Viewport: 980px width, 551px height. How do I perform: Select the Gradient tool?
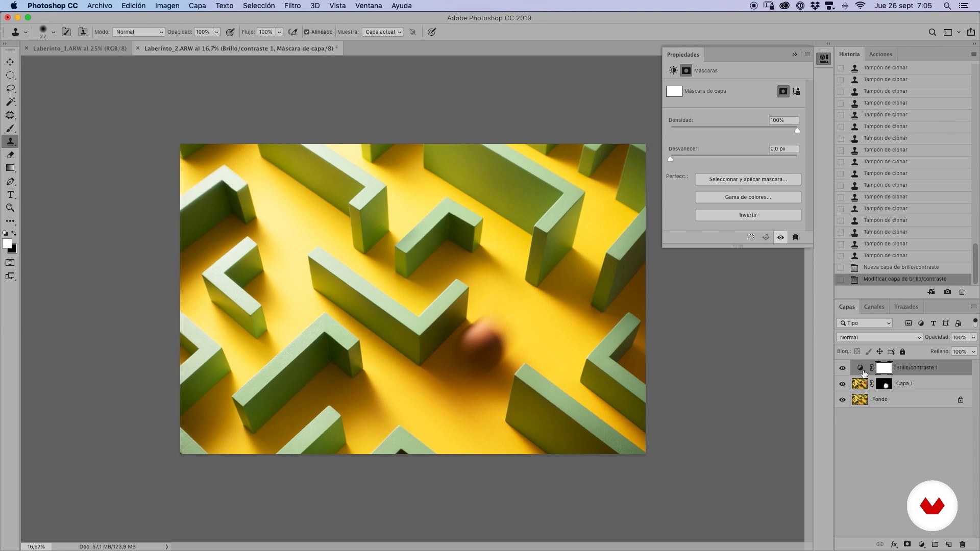[x=10, y=168]
